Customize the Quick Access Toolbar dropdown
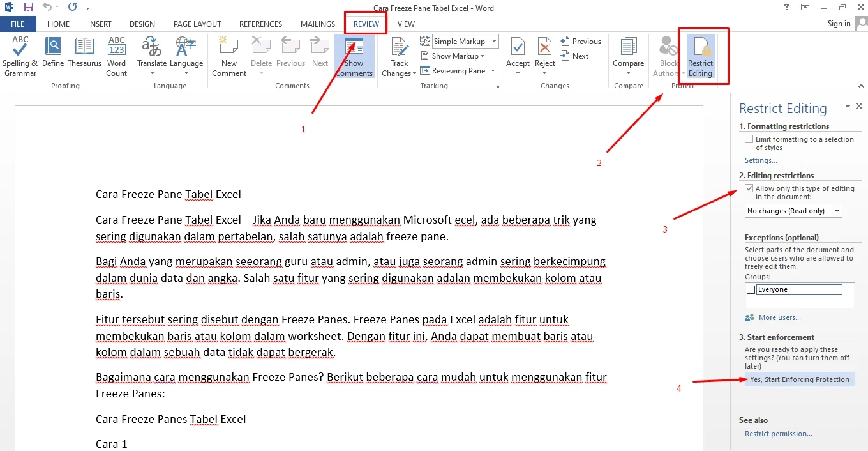The image size is (868, 451). [x=88, y=8]
